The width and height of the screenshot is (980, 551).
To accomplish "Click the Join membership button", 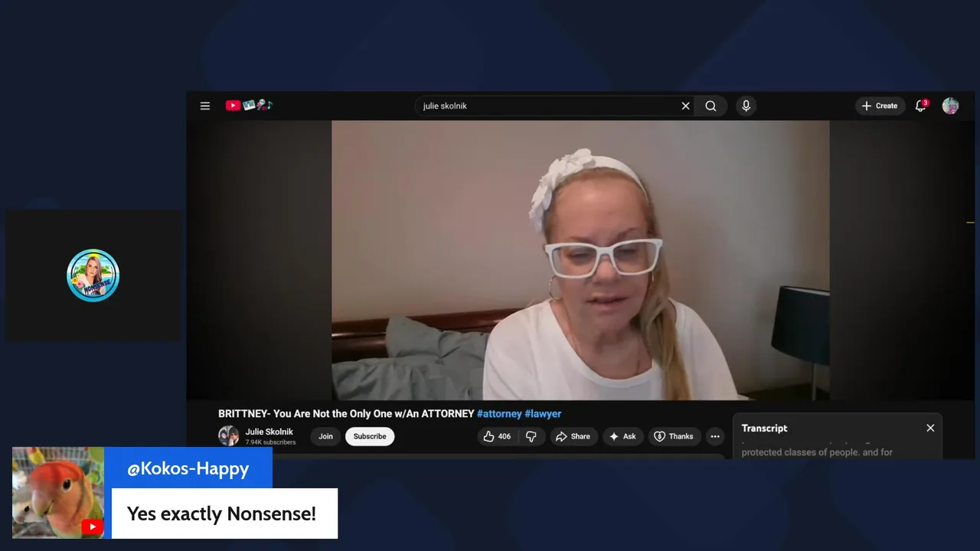I will coord(325,436).
